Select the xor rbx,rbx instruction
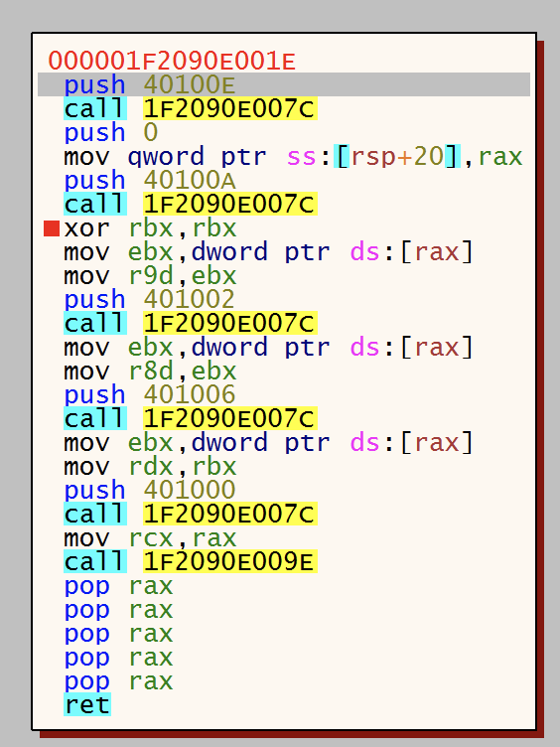This screenshot has height=747, width=560. coord(150,227)
